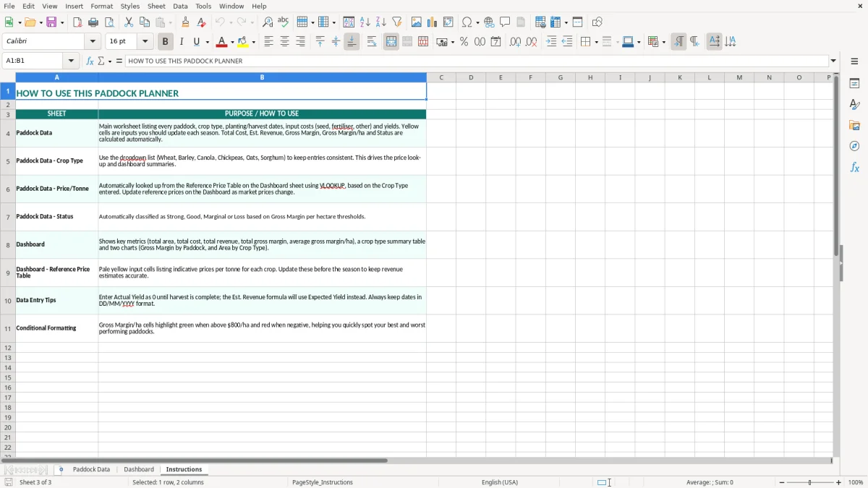Open the Function Wizard fx icon
868x488 pixels.
click(90, 61)
